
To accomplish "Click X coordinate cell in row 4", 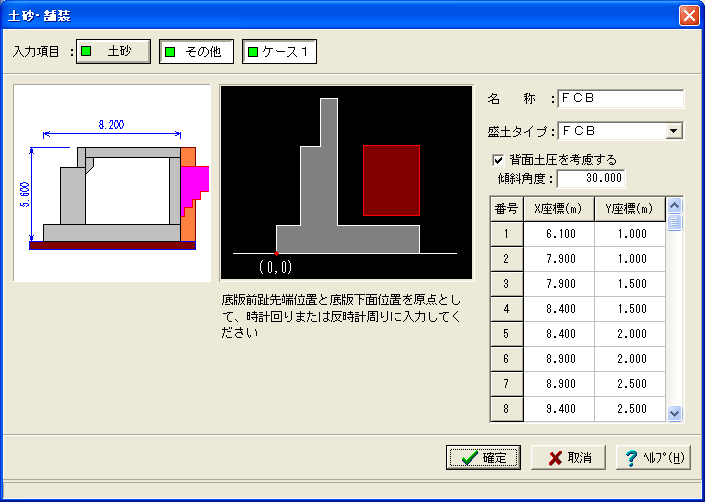I will point(559,309).
